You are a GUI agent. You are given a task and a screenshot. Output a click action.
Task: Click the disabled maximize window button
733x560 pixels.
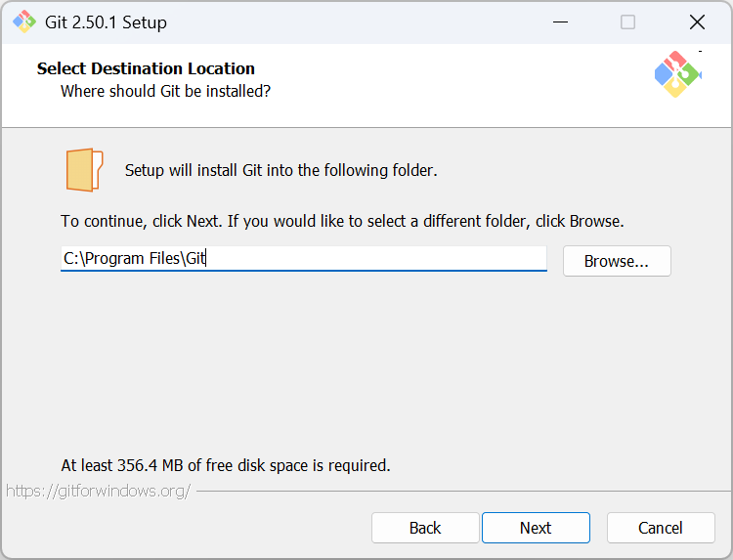coord(627,22)
